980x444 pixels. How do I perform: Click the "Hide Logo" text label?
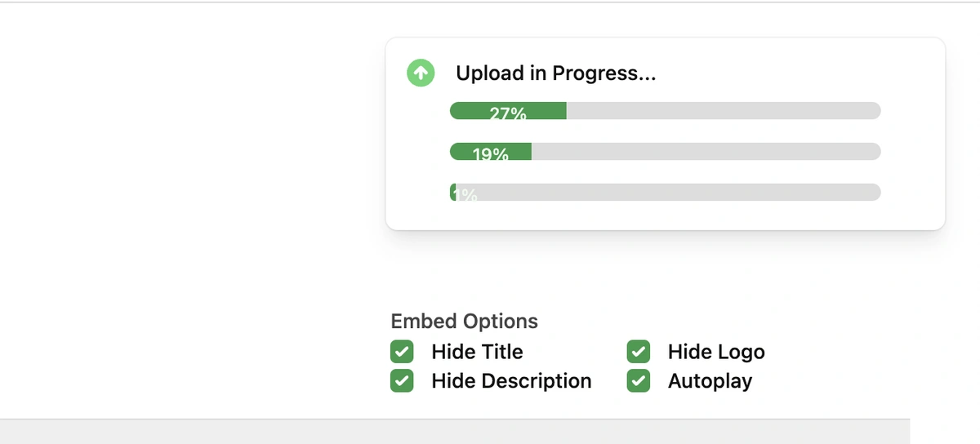(x=716, y=352)
